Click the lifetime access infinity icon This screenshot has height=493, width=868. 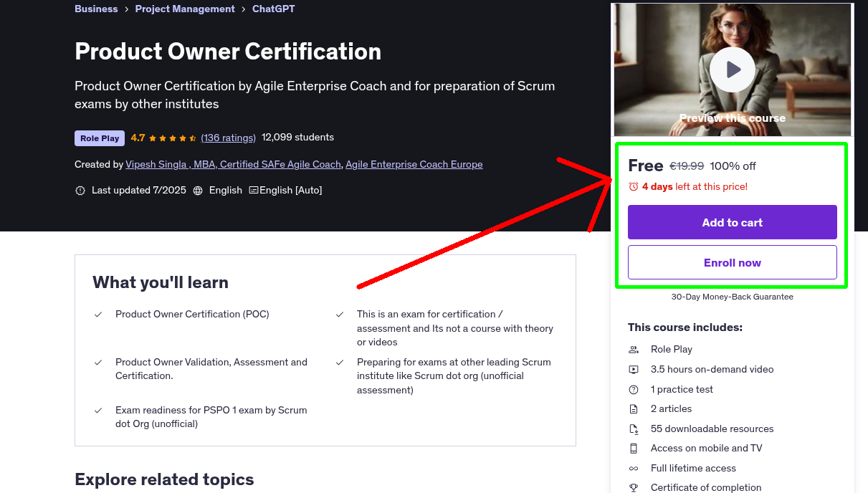pos(634,469)
